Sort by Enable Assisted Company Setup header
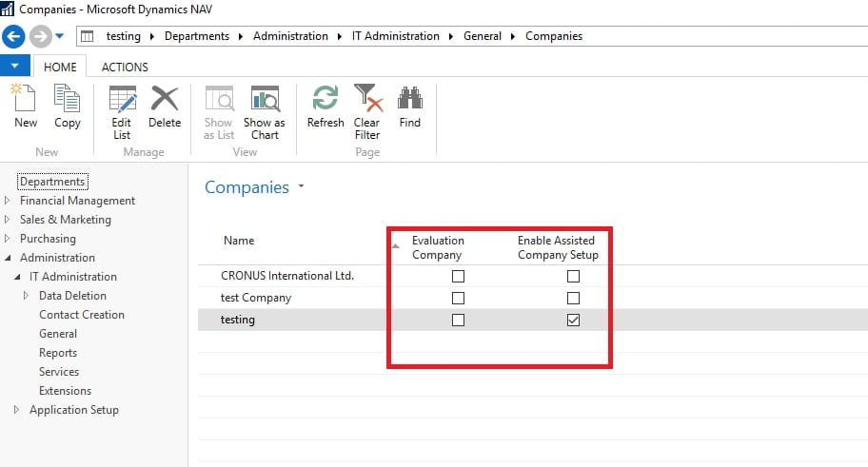The height and width of the screenshot is (467, 868). [x=558, y=247]
